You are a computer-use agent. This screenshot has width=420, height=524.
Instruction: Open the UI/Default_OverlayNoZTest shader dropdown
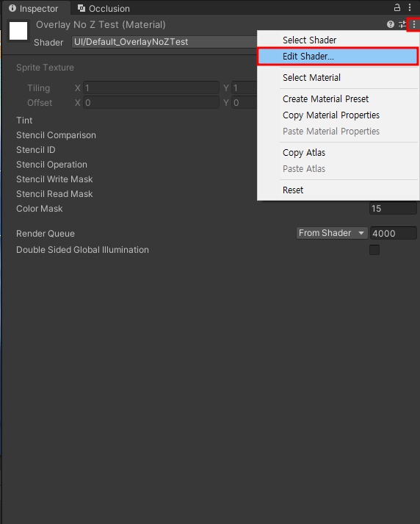click(164, 42)
